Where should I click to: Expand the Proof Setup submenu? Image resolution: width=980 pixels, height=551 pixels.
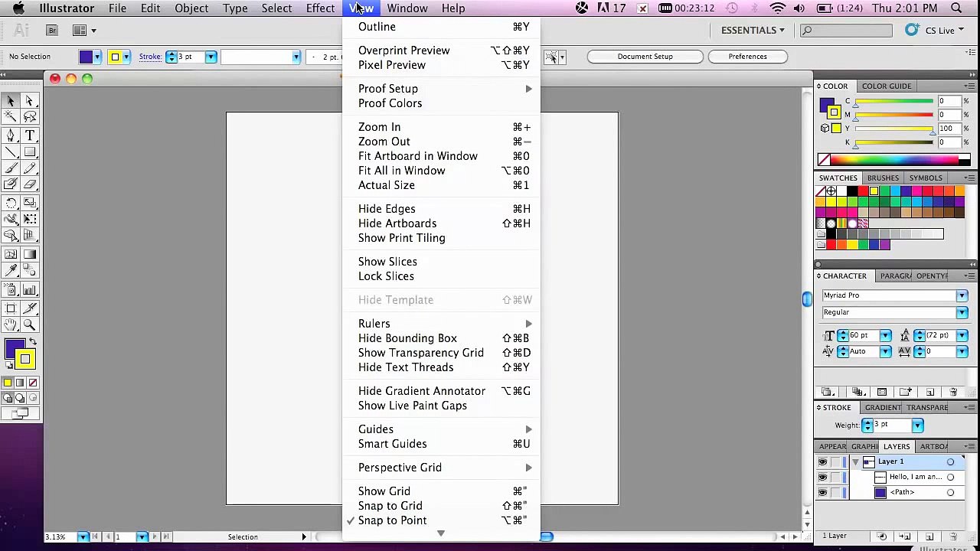(441, 89)
